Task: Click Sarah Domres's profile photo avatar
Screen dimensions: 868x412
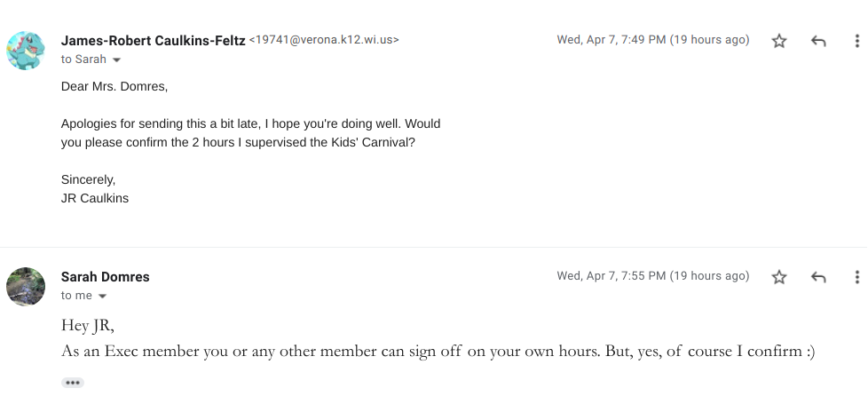Action: click(26, 287)
